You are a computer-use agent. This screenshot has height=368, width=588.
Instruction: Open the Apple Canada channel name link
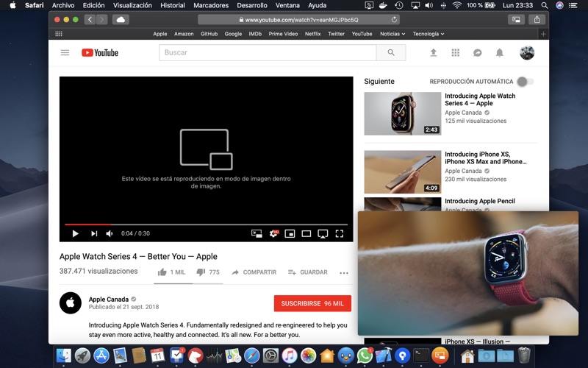tap(108, 300)
